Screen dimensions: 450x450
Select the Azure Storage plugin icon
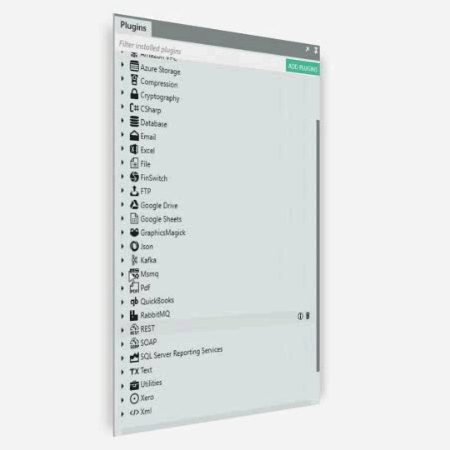click(x=134, y=66)
